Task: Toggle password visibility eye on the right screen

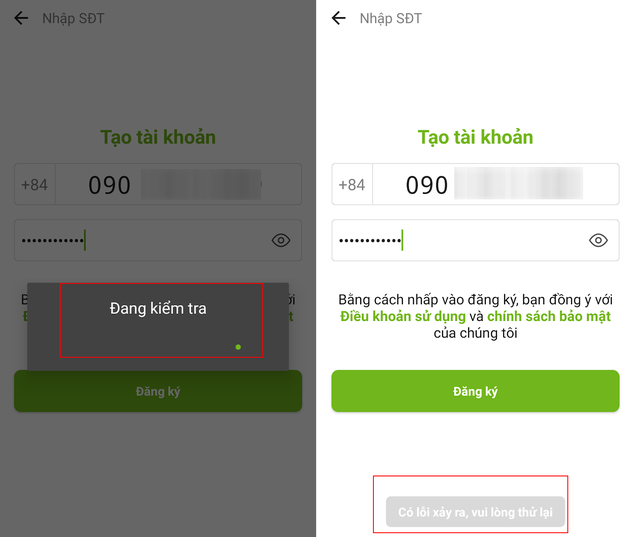Action: (598, 240)
